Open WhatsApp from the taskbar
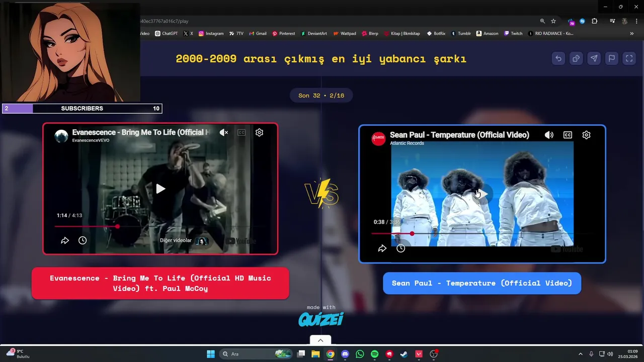Screen dimensions: 644x362 (360, 354)
